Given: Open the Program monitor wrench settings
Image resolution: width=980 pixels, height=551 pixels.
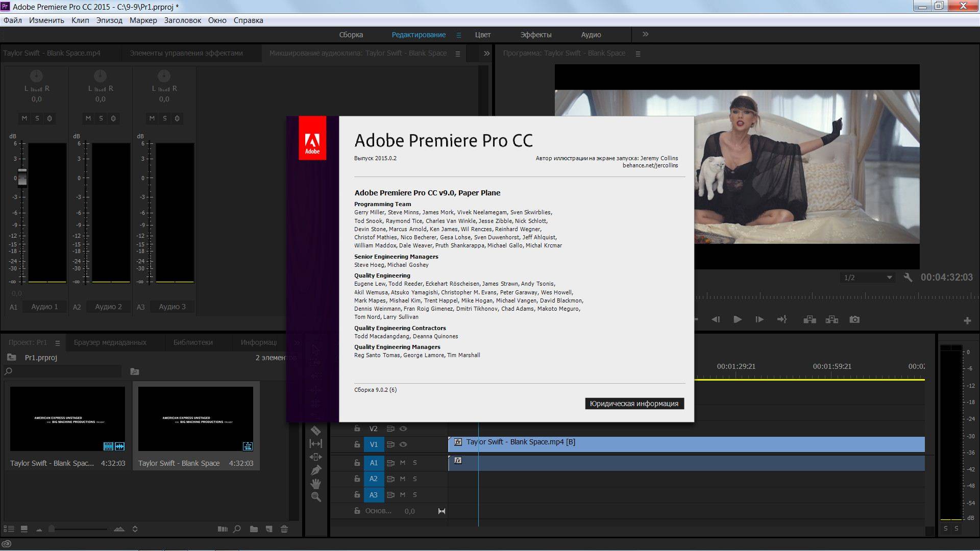Looking at the screenshot, I should pyautogui.click(x=908, y=277).
